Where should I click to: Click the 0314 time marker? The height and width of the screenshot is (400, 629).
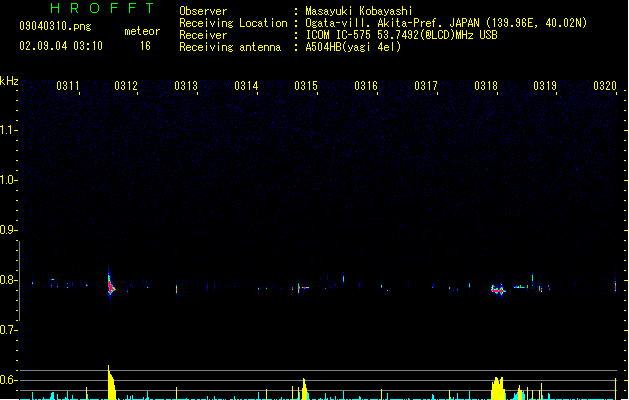click(x=246, y=86)
